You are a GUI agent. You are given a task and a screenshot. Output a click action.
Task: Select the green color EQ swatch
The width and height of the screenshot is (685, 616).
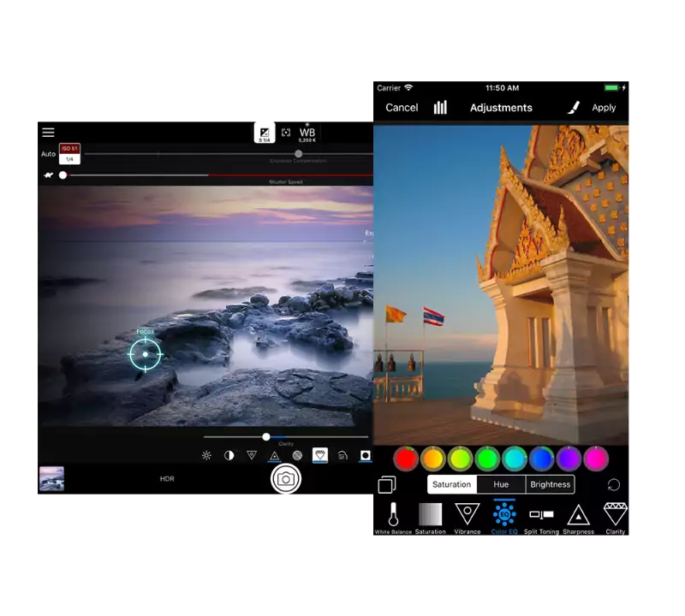(x=487, y=459)
